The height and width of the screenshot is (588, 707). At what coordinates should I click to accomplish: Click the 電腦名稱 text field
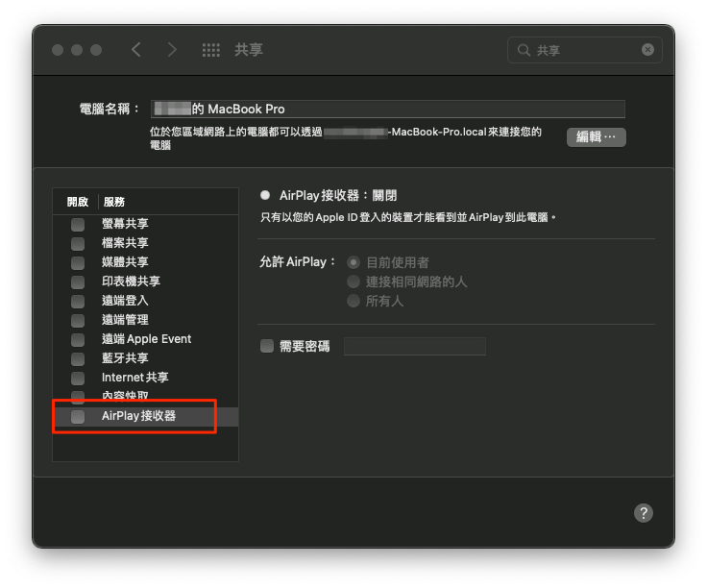(x=387, y=109)
